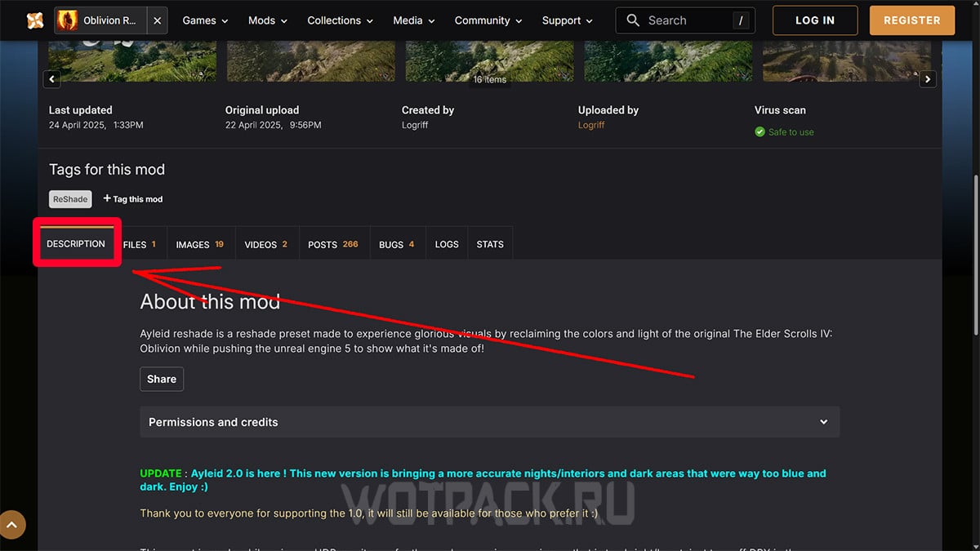The width and height of the screenshot is (980, 551).
Task: Click the scroll-to-top arrow button
Action: click(13, 525)
